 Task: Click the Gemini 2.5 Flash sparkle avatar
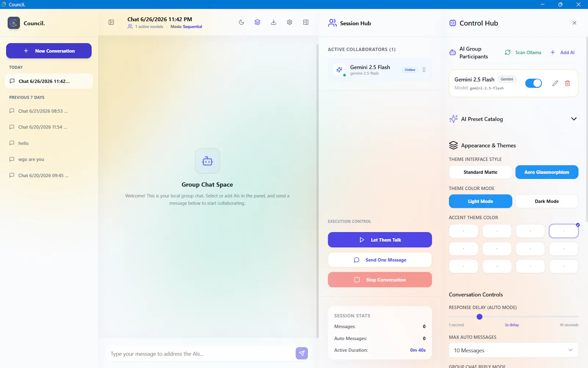339,70
